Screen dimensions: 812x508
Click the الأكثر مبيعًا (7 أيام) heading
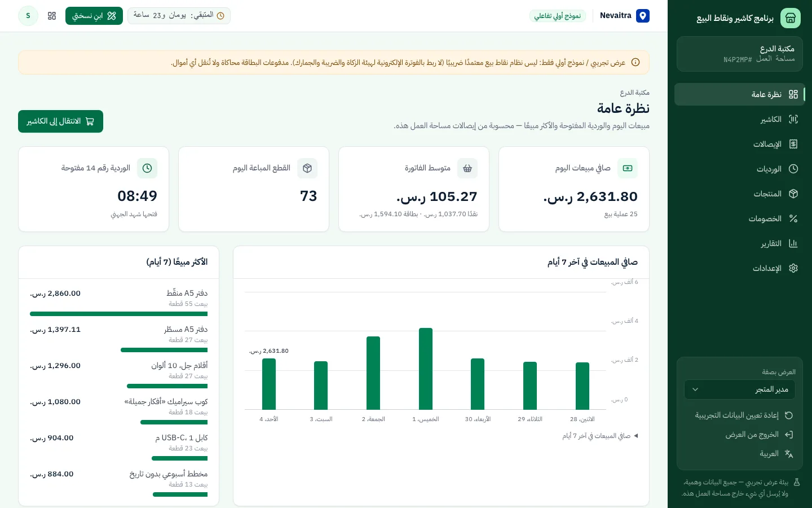pos(177,262)
